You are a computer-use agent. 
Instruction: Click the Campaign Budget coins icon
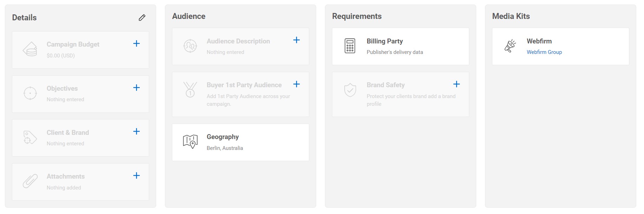point(30,49)
